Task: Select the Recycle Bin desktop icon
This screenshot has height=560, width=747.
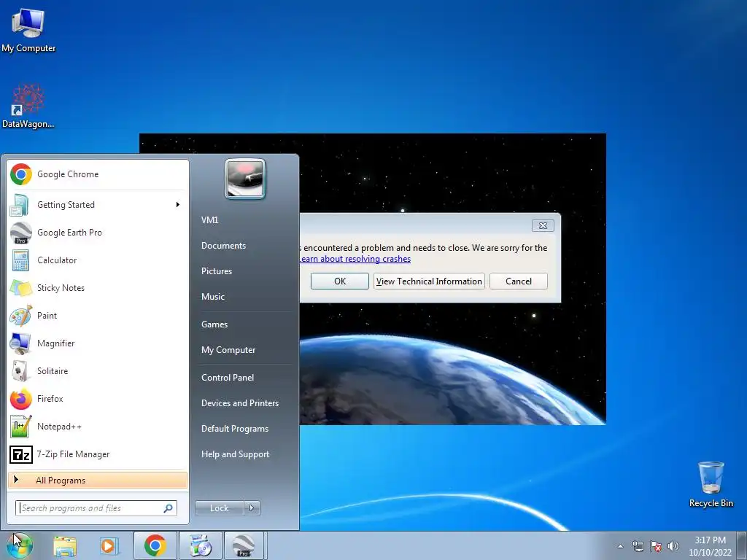Action: click(x=711, y=484)
